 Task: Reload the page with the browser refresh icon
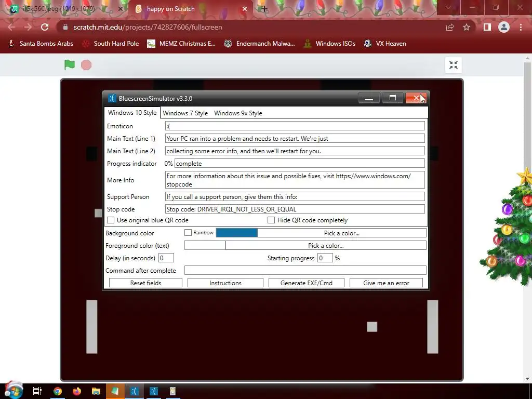click(x=45, y=27)
